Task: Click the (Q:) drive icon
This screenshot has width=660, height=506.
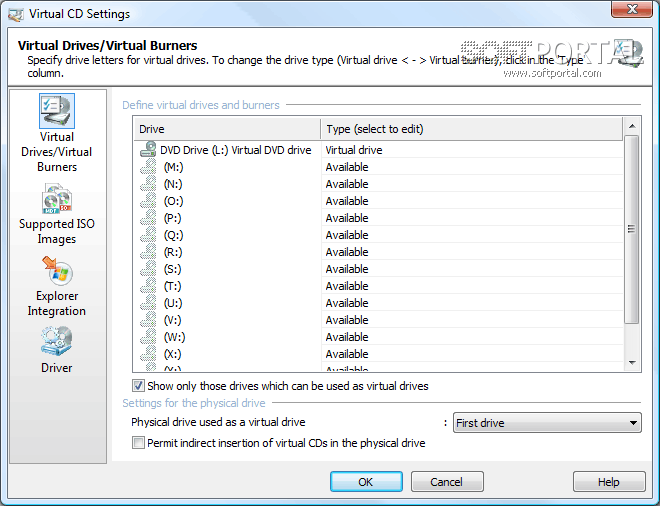Action: pos(148,235)
